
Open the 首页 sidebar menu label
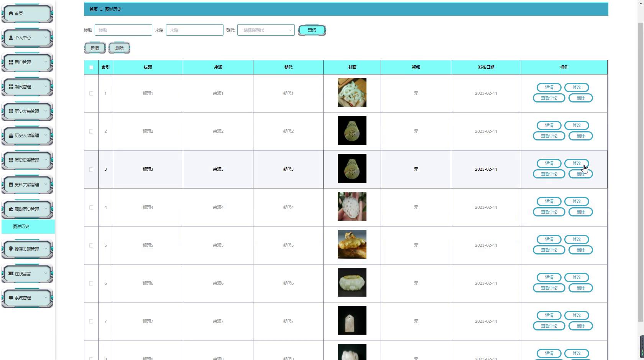pyautogui.click(x=19, y=13)
